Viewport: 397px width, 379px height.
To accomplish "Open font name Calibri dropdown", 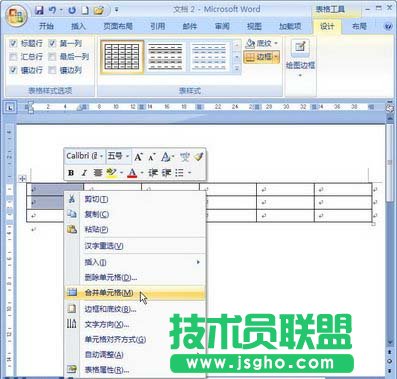I will click(101, 156).
